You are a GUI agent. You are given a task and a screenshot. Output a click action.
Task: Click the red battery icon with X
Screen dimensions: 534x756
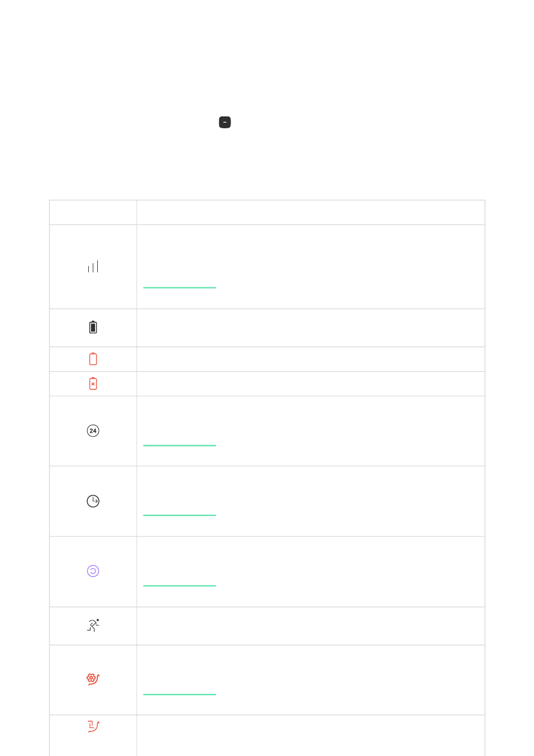click(x=93, y=384)
